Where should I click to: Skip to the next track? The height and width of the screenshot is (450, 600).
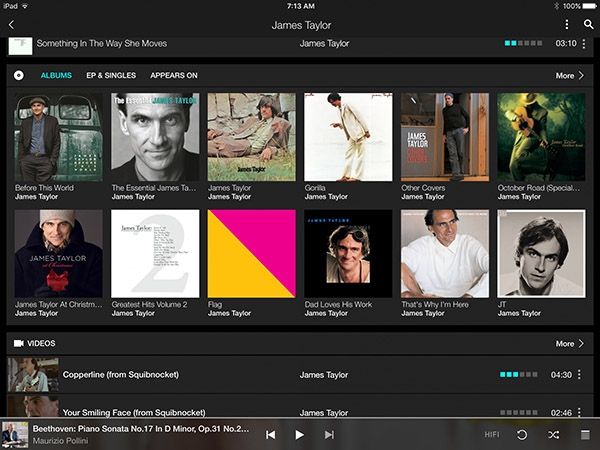[329, 435]
